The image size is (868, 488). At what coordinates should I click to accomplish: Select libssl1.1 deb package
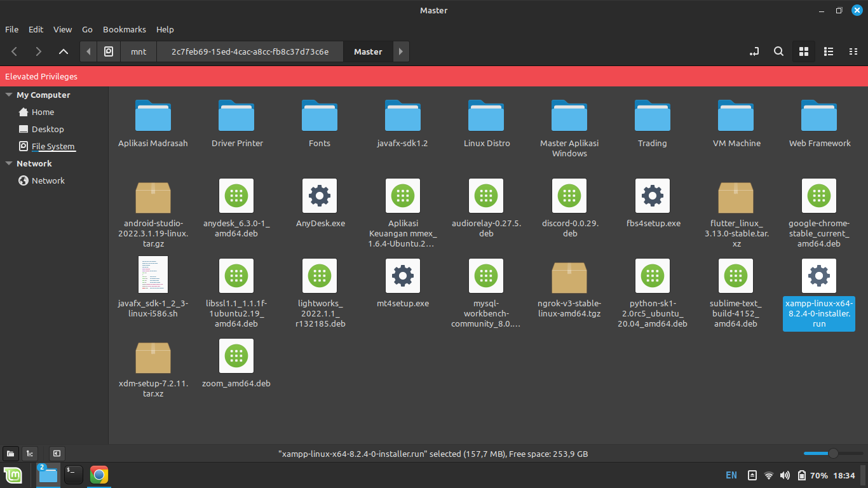tap(236, 294)
